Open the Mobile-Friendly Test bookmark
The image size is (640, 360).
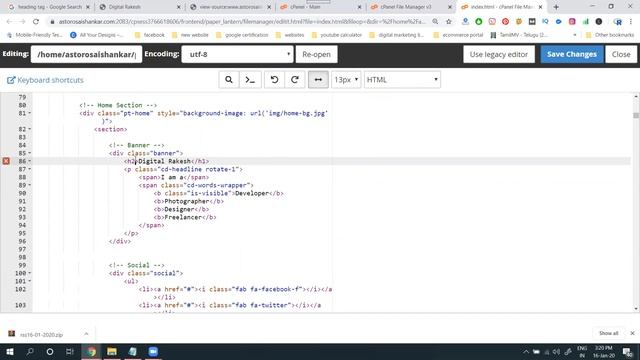tap(35, 35)
